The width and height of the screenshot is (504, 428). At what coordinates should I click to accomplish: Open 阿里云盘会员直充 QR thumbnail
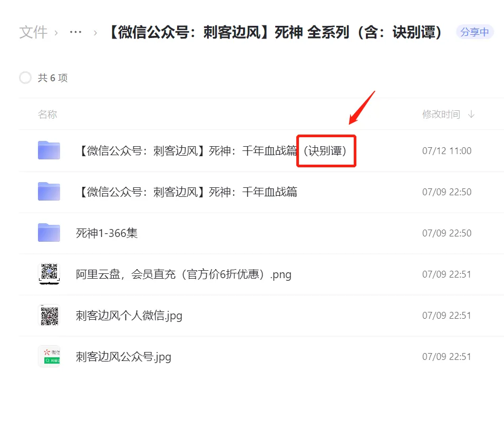pyautogui.click(x=49, y=274)
